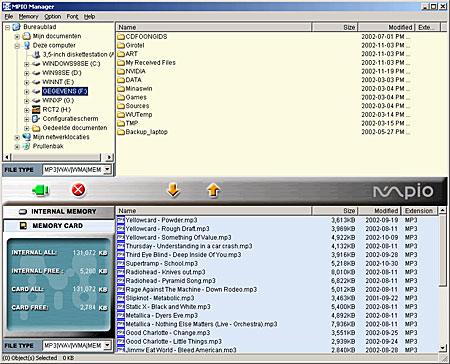The image size is (450, 364).
Task: Click tree pane horizontal scrollbar right arrow
Action: [x=109, y=157]
